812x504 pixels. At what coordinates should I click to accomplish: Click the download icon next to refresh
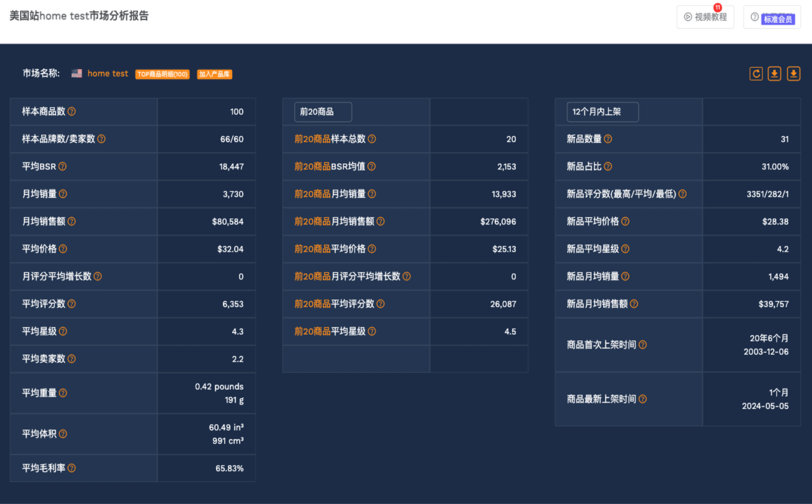774,74
